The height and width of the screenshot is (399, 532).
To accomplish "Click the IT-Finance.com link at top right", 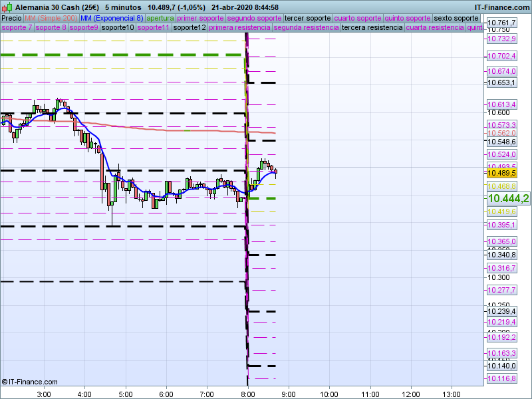I will click(502, 7).
